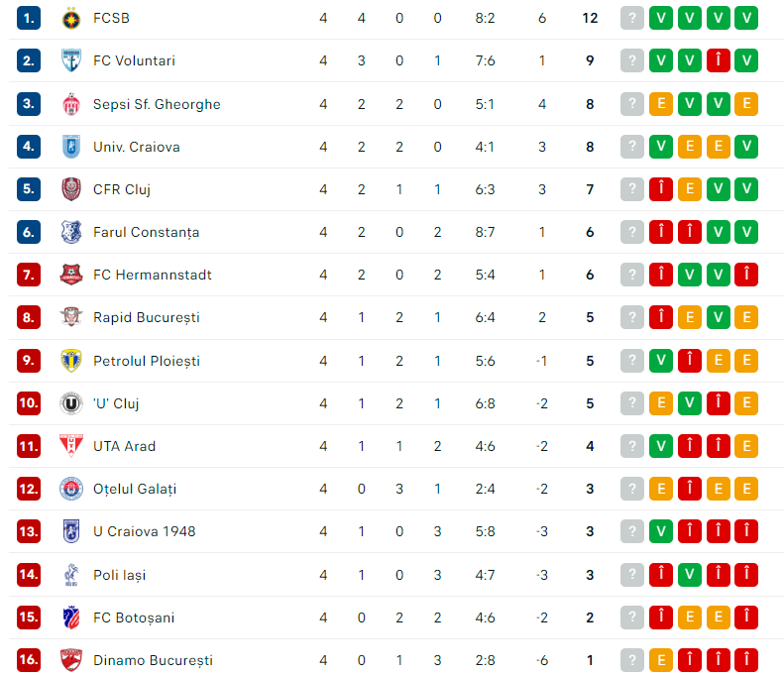This screenshot has height=675, width=784.
Task: Click first orange E badge for Sepsi Sf. Gheorghe
Action: pyautogui.click(x=661, y=104)
